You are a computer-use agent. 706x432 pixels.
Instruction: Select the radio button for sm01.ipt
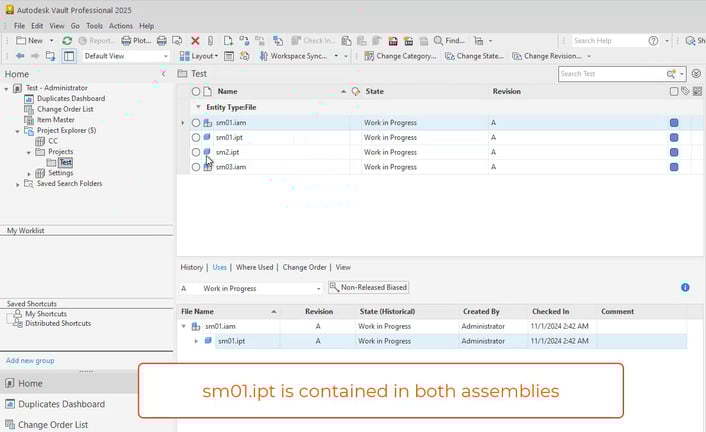(195, 137)
